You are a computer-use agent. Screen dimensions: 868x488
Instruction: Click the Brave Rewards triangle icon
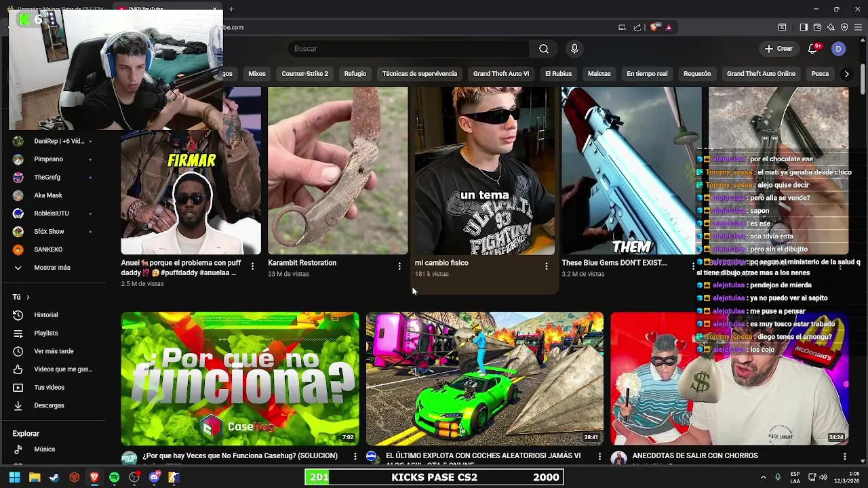point(669,27)
